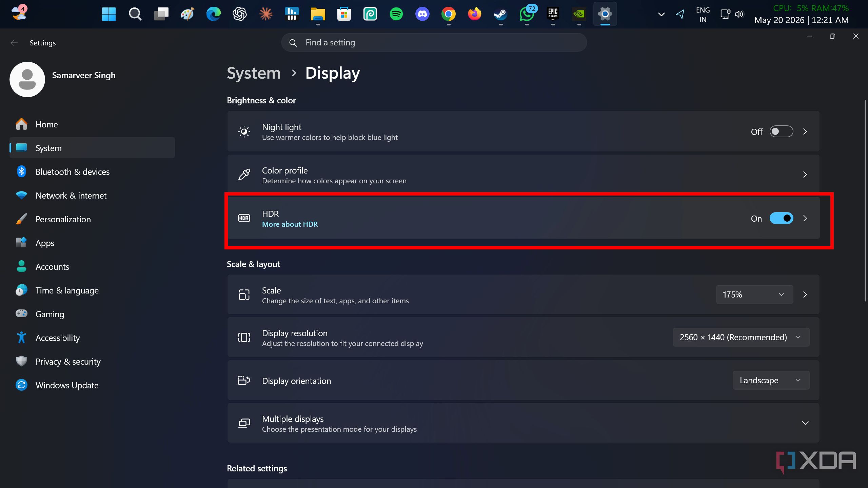Open custom Scale settings chevron

pos(805,294)
